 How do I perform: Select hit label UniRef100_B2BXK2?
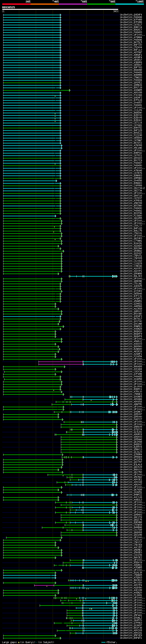coord(131,120)
